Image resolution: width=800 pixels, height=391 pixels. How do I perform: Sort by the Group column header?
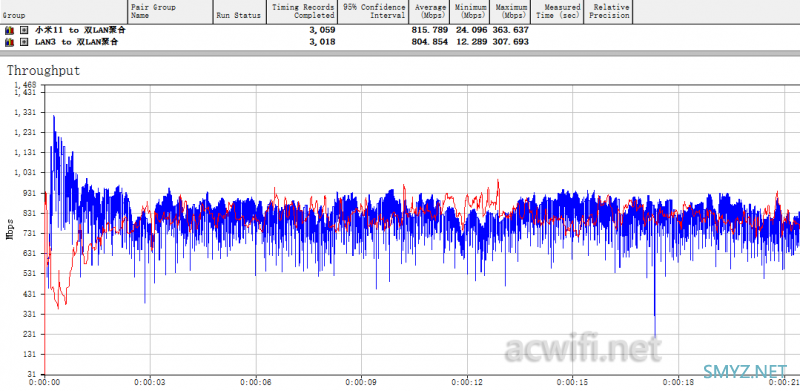(x=63, y=12)
